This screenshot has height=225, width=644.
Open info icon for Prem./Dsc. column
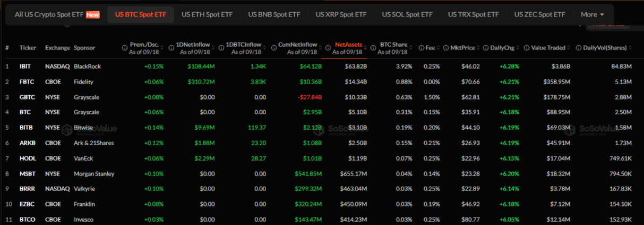tap(126, 48)
